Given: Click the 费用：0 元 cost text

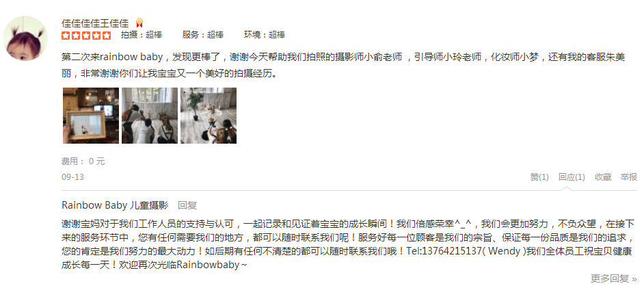Looking at the screenshot, I should [83, 161].
